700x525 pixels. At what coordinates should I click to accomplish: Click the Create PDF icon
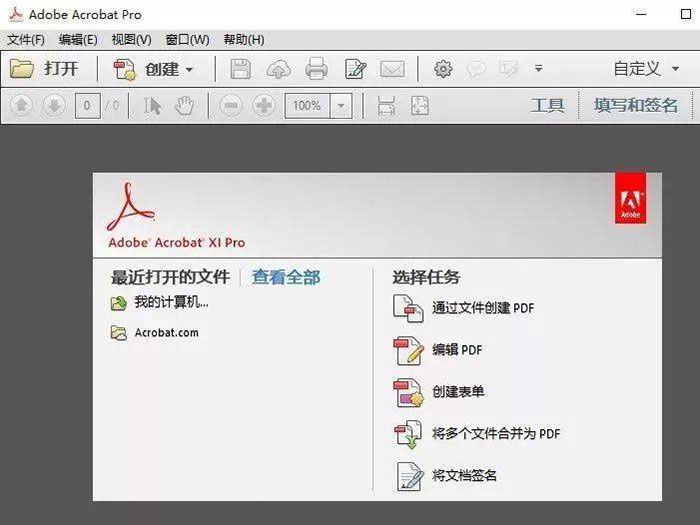[125, 69]
